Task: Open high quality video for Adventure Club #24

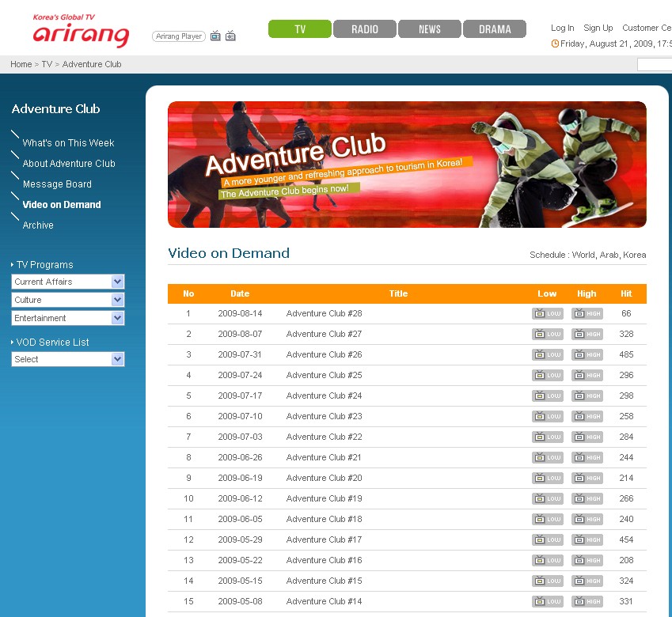Action: point(587,396)
